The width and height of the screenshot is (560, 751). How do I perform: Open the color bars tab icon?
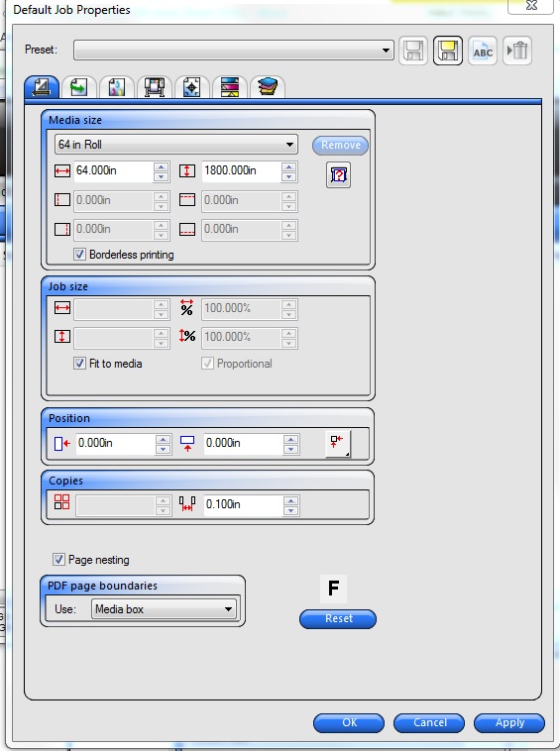[230, 87]
